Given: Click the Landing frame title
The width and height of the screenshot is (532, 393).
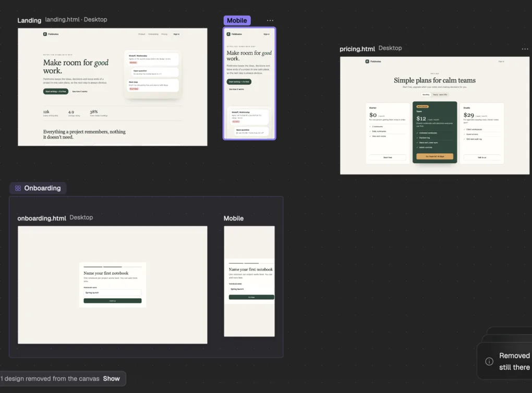Looking at the screenshot, I should tap(29, 20).
